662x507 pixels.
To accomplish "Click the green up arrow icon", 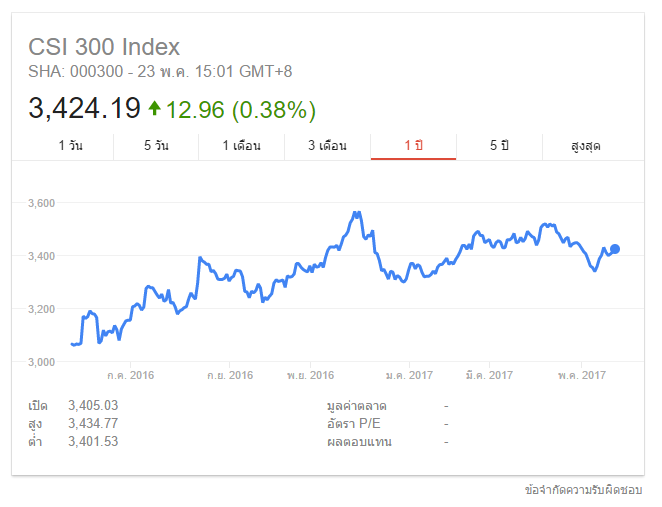I will tap(154, 107).
